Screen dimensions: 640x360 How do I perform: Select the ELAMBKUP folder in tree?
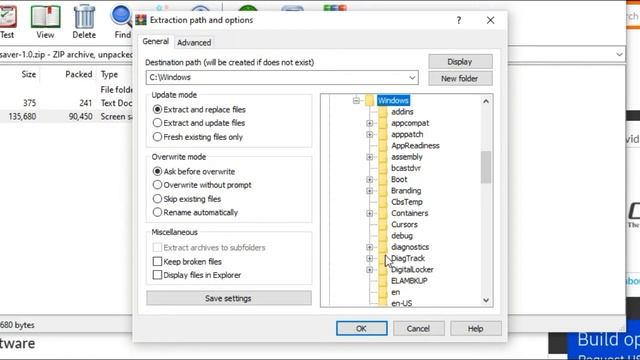point(409,281)
